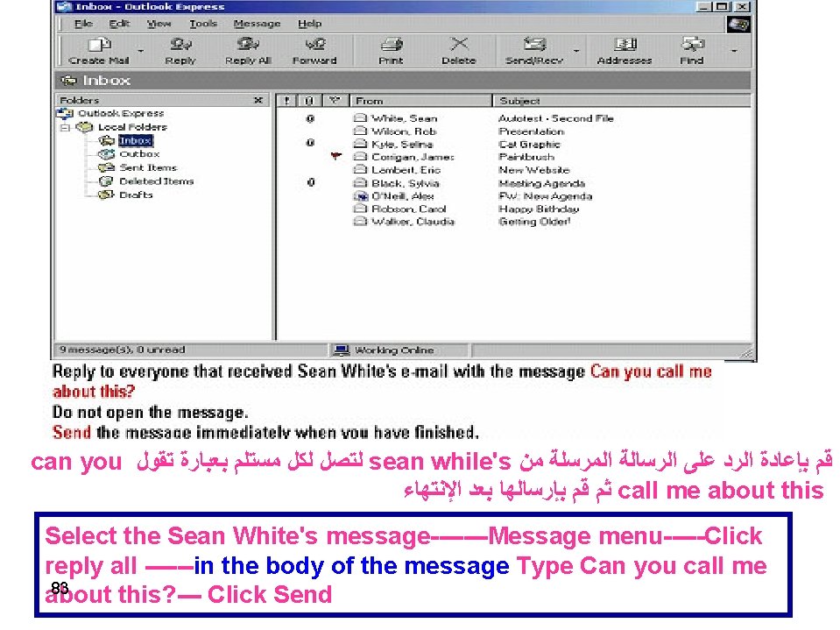Sort by From column header
840x630 pixels.
[420, 101]
